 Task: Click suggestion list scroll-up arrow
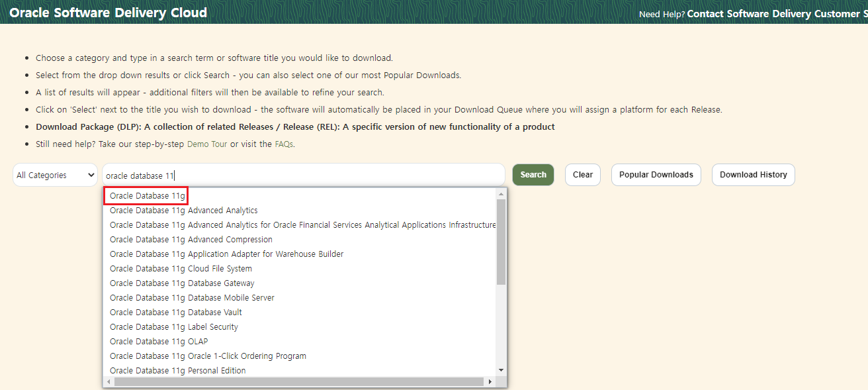tap(501, 194)
